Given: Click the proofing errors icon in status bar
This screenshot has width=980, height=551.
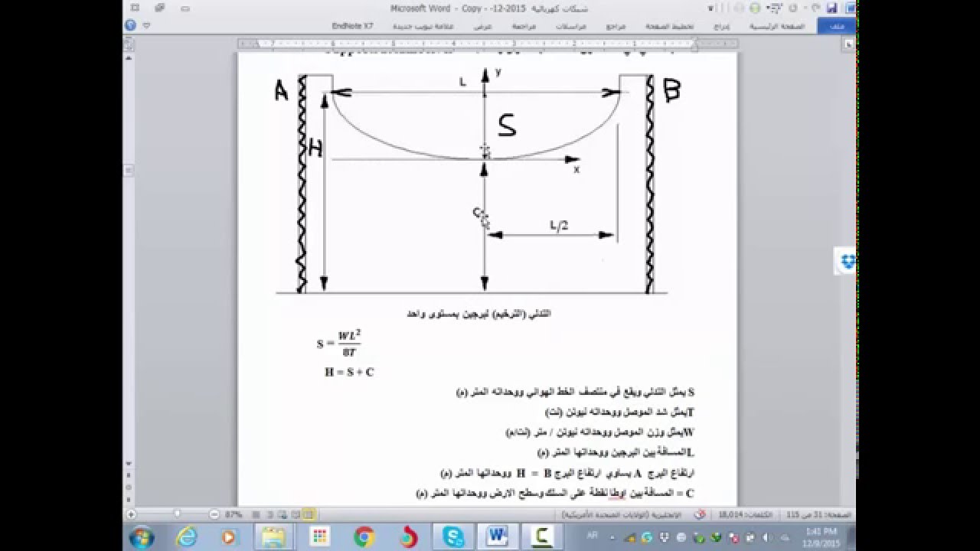Looking at the screenshot, I should [x=698, y=514].
